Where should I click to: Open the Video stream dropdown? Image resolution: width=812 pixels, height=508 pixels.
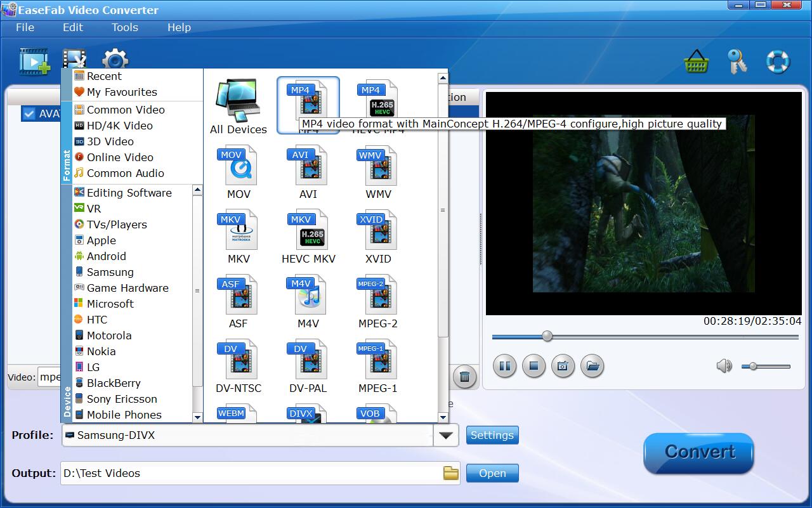click(x=49, y=377)
